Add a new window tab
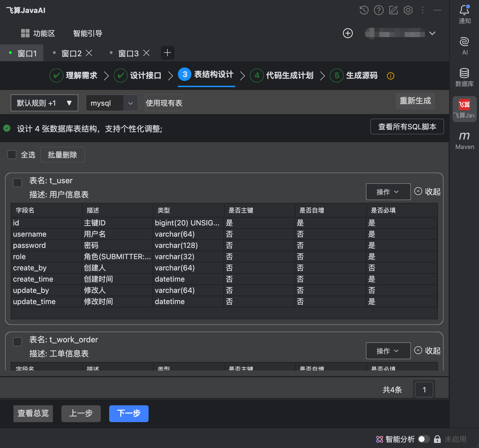 pyautogui.click(x=168, y=53)
